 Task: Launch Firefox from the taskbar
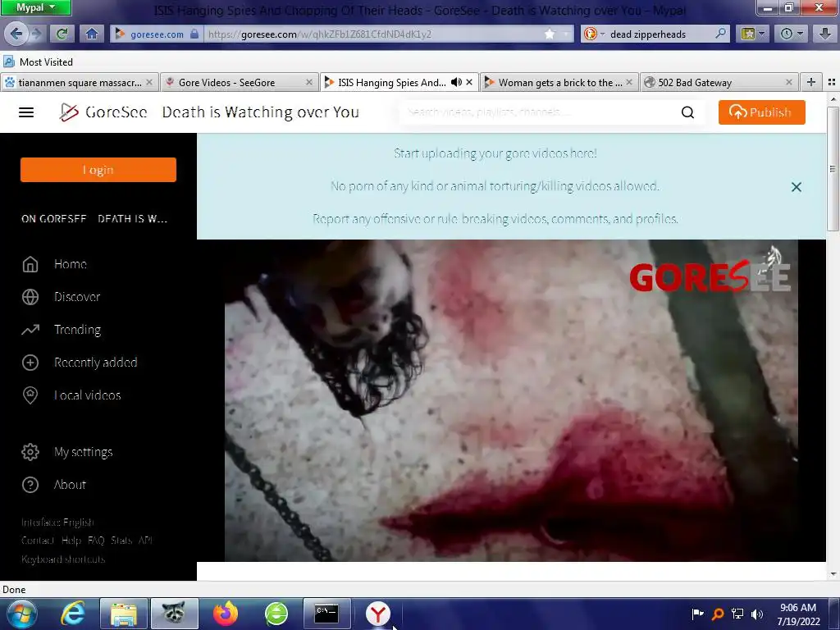click(x=226, y=614)
